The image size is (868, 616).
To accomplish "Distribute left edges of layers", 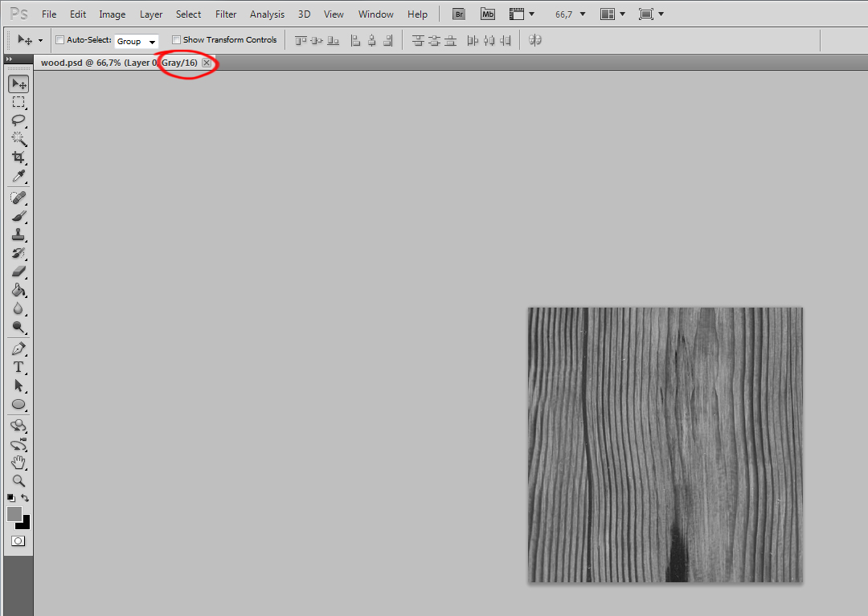I will (473, 40).
